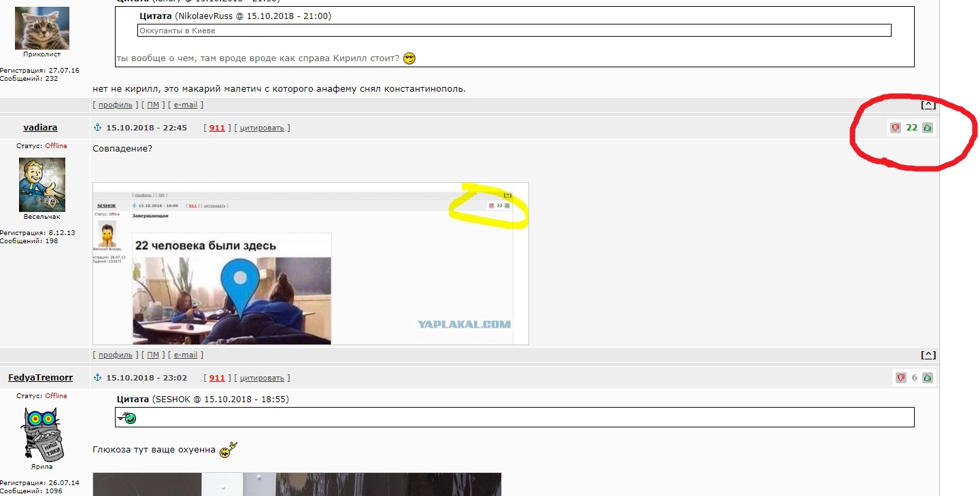Click the timestamp 15.10.2018 - 22:45
Screen dimensions: 980x496
tap(147, 128)
